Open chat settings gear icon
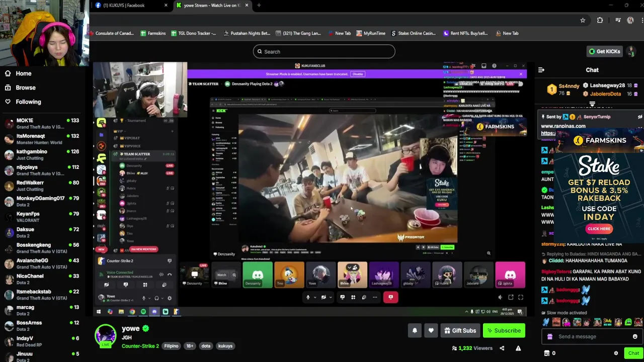Image resolution: width=644 pixels, height=362 pixels. (x=616, y=353)
